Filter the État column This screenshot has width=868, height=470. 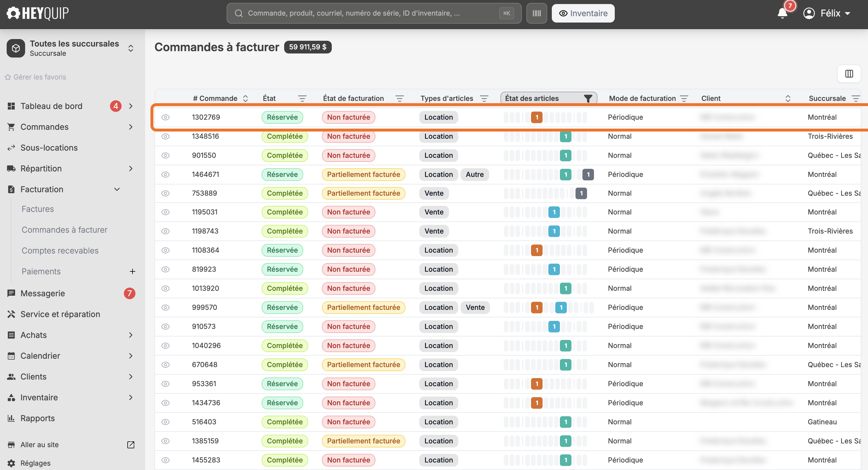(x=302, y=98)
